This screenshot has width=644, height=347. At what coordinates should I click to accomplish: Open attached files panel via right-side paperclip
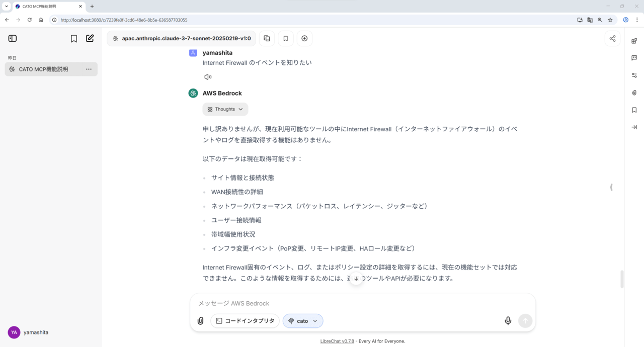point(634,93)
